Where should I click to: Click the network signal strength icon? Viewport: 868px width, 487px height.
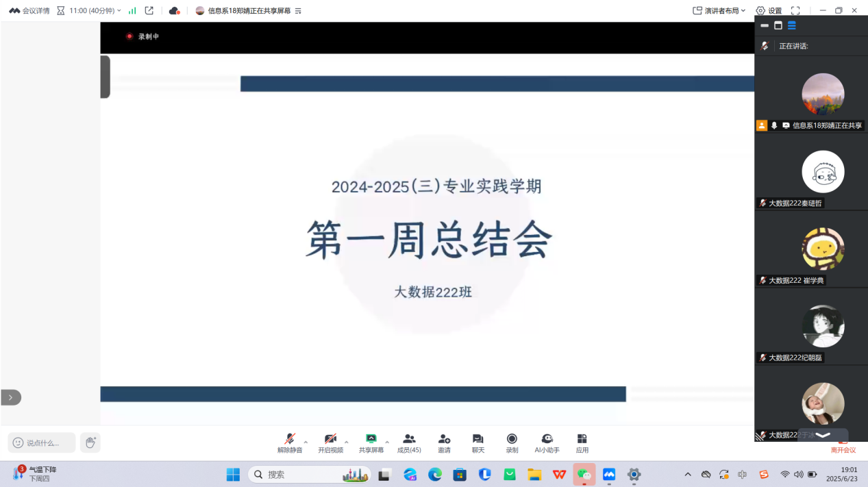132,10
